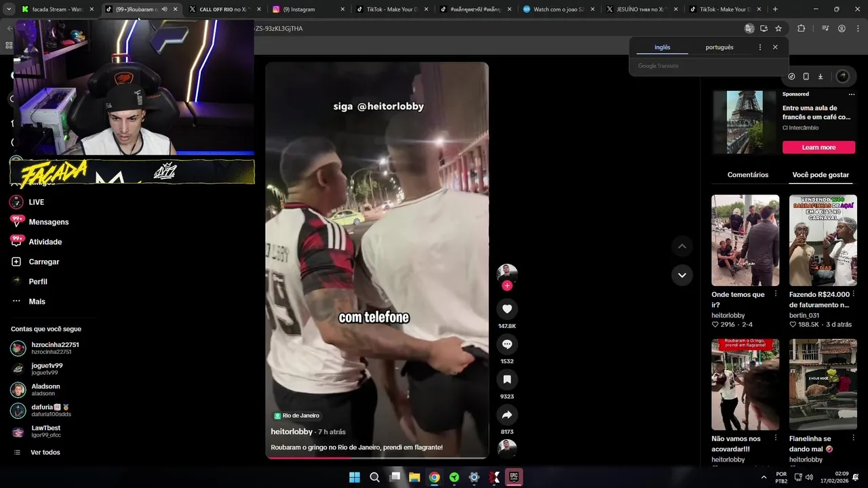Viewport: 868px width, 488px height.
Task: Open the Chrome translate icon in address bar
Action: tap(749, 28)
